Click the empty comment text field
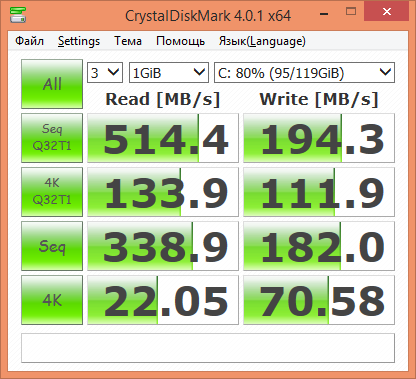This screenshot has height=379, width=416. coord(208,348)
